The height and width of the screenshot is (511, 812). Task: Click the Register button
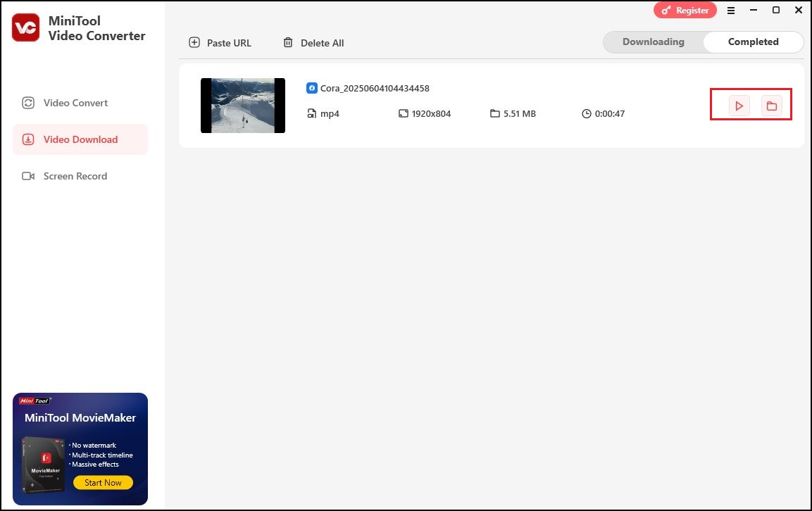(x=685, y=11)
